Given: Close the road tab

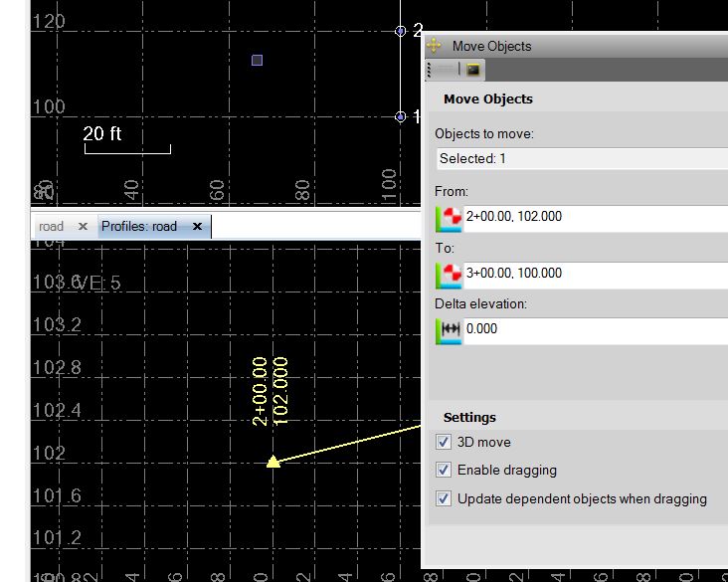Looking at the screenshot, I should [83, 226].
